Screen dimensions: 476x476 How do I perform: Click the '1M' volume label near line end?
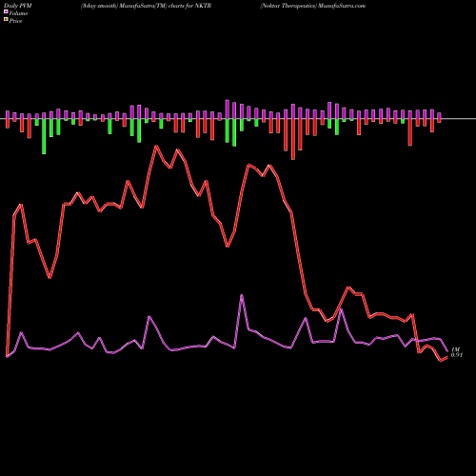click(x=455, y=349)
